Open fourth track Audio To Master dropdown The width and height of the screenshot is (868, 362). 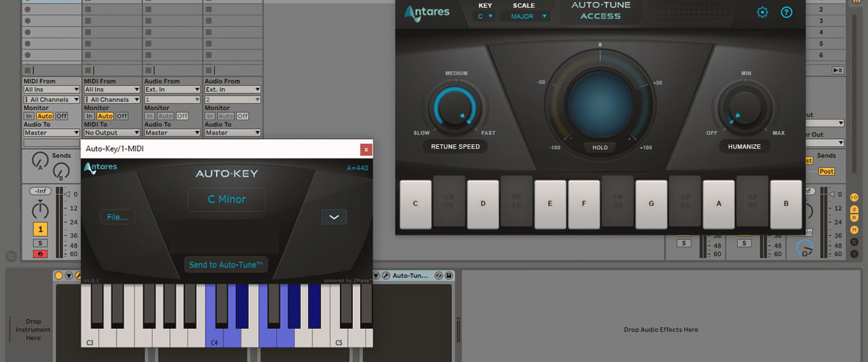point(233,132)
